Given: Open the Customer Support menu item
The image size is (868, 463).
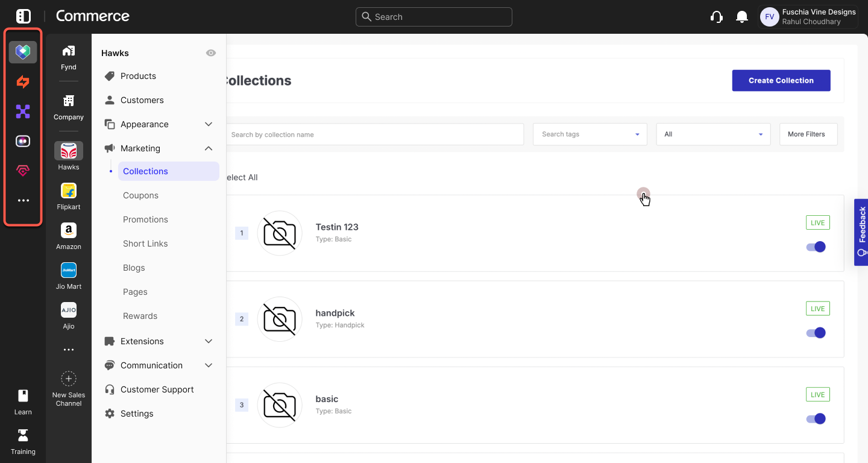Looking at the screenshot, I should click(156, 389).
